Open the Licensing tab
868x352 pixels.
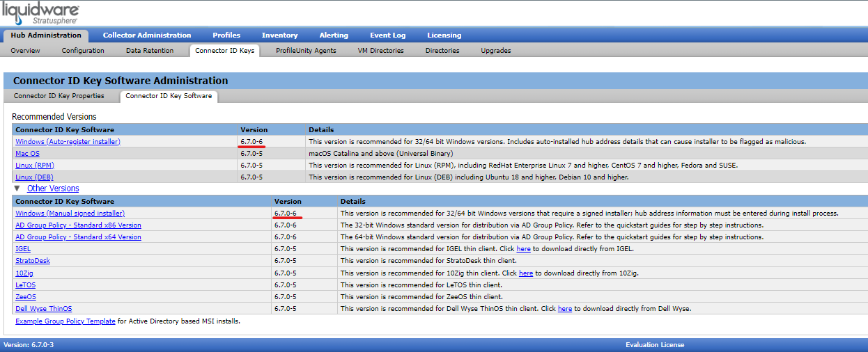click(444, 35)
